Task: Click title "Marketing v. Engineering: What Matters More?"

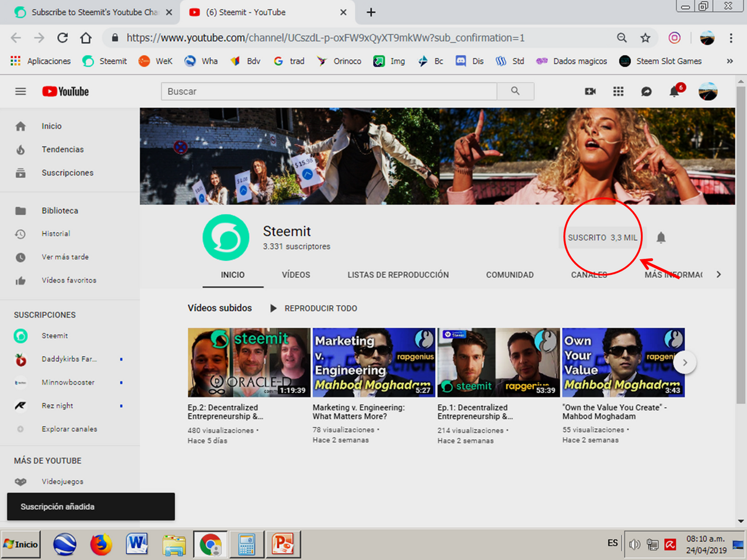Action: 358,412
